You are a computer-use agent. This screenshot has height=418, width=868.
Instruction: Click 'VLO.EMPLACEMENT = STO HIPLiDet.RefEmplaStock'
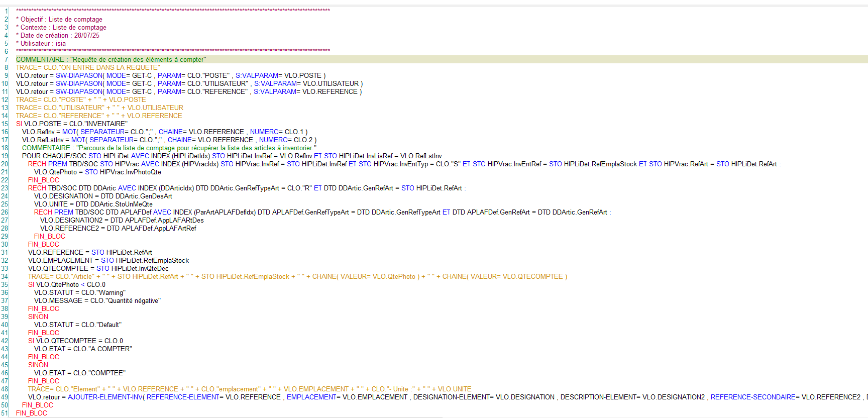pos(108,260)
